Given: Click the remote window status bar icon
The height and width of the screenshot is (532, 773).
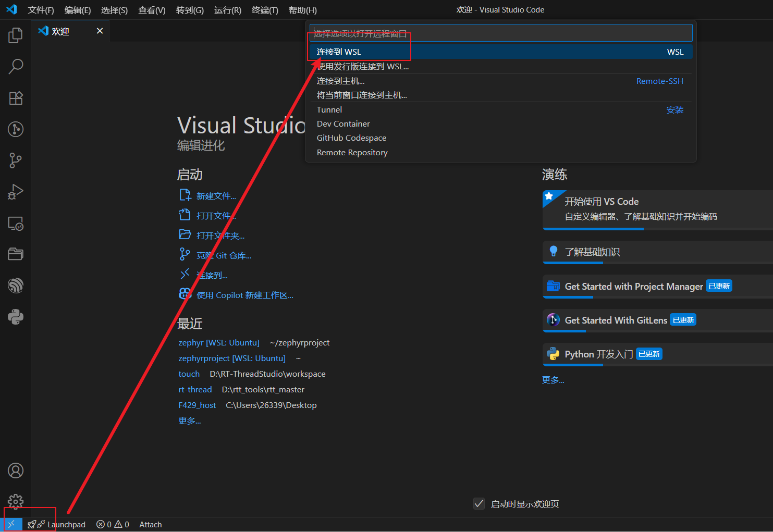Looking at the screenshot, I should pos(11,524).
